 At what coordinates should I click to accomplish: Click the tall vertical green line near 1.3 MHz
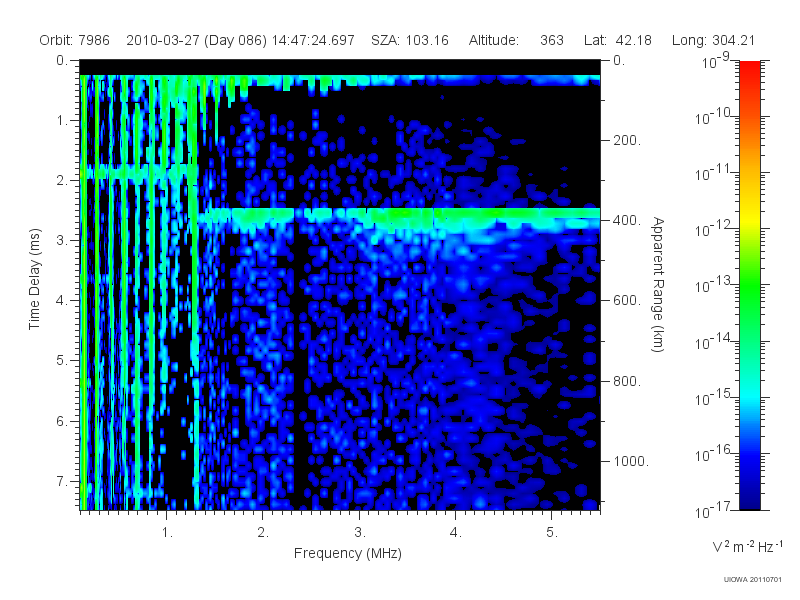(194, 293)
